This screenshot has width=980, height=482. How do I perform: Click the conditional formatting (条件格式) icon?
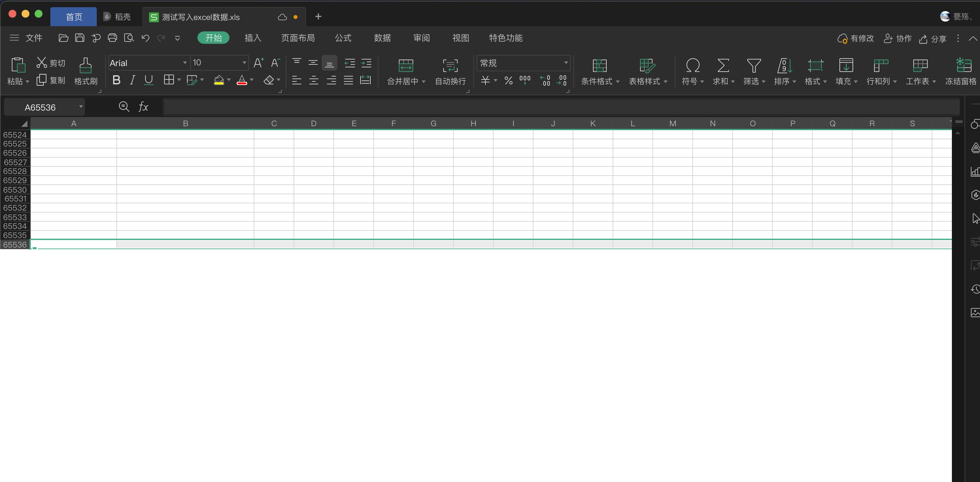click(x=600, y=65)
